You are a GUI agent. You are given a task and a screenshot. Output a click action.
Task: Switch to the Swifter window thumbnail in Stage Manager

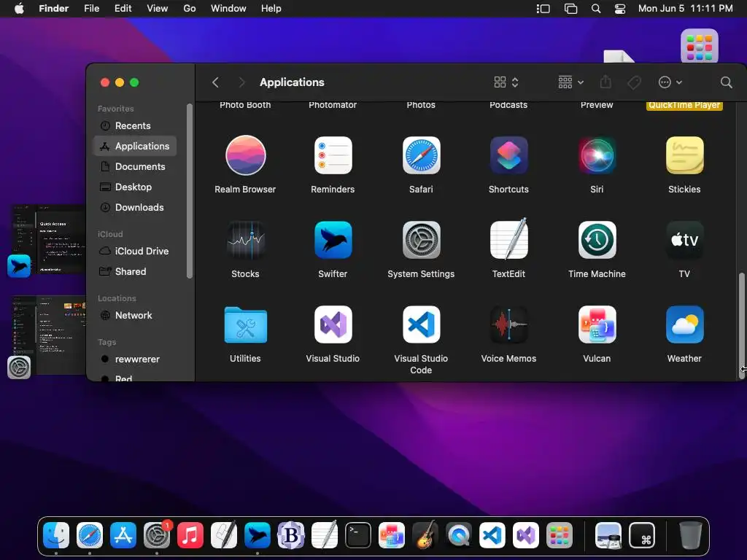pos(49,239)
